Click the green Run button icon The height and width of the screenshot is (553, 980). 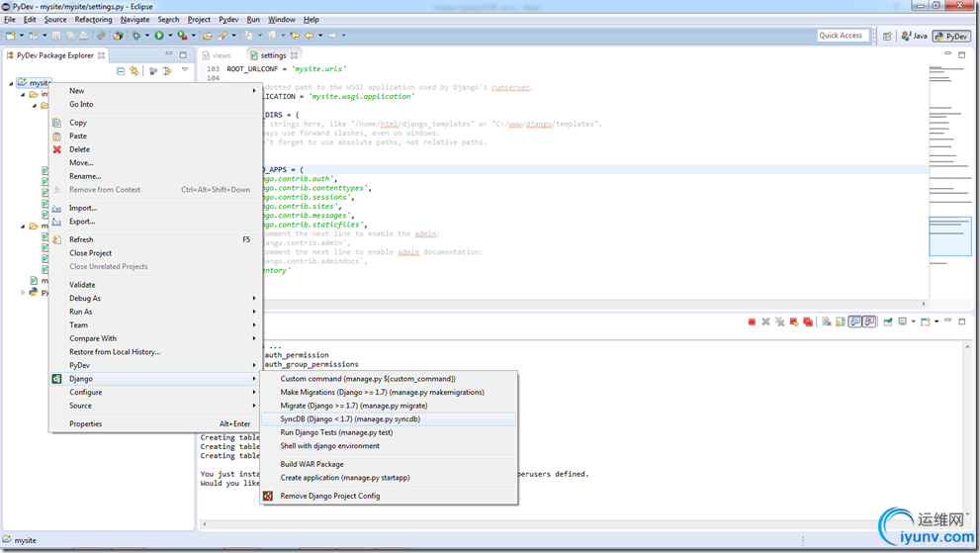[x=159, y=36]
